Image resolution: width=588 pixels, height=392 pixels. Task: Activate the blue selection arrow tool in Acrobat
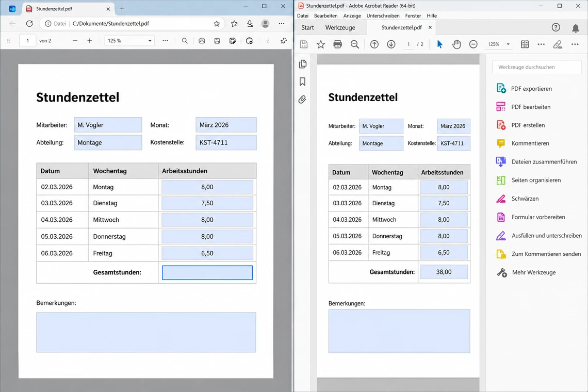[x=440, y=44]
